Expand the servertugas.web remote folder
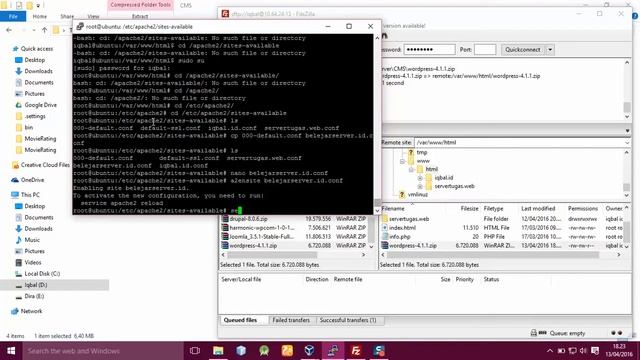The width and height of the screenshot is (640, 360). 420,186
